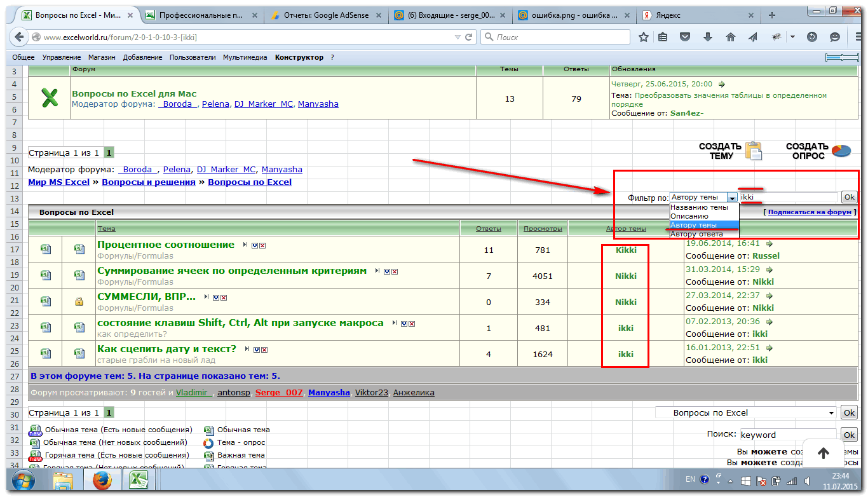868x497 pixels.
Task: Click the СОЗДАТЬ ОПРОС pie chart icon
Action: (841, 151)
